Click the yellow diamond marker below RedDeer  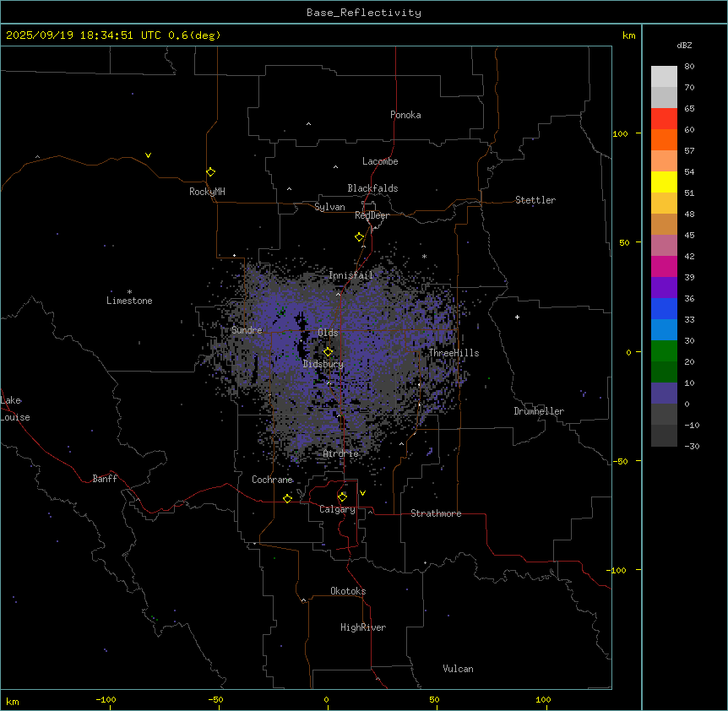360,237
